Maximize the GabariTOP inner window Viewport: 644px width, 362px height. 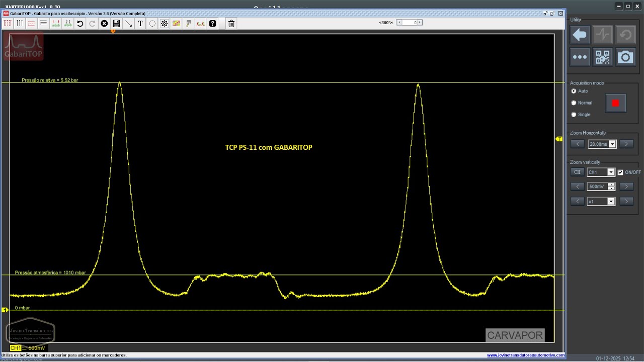(x=553, y=13)
